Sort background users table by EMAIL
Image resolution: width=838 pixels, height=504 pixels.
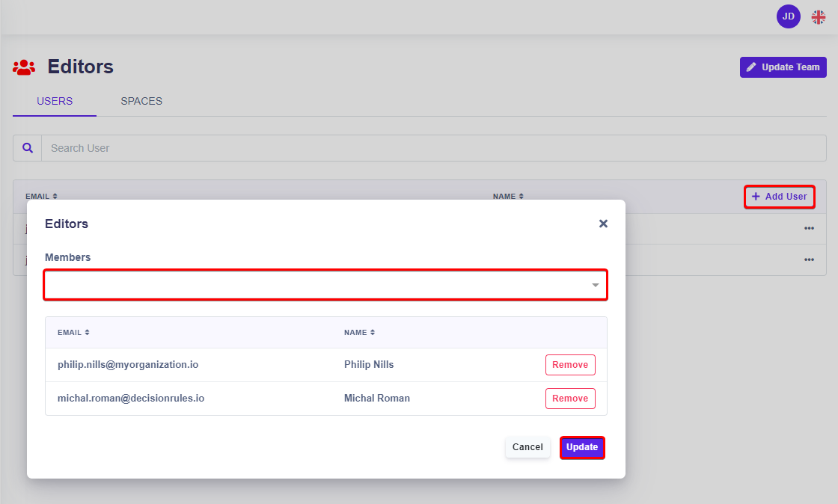[x=41, y=197]
